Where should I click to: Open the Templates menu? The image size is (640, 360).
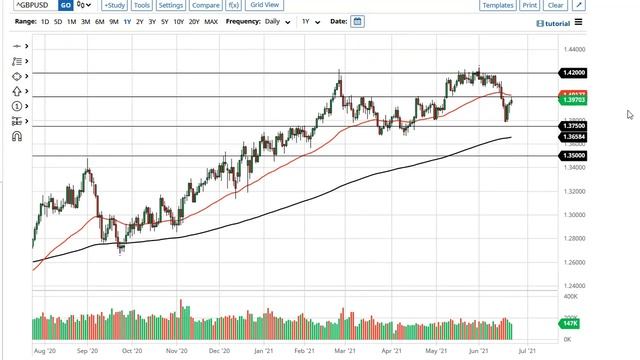pyautogui.click(x=498, y=5)
